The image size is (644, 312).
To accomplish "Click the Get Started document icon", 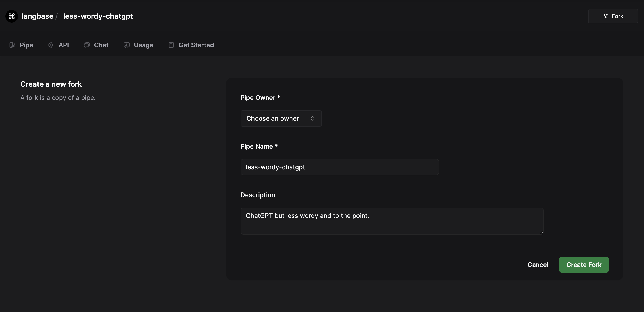I will [171, 45].
